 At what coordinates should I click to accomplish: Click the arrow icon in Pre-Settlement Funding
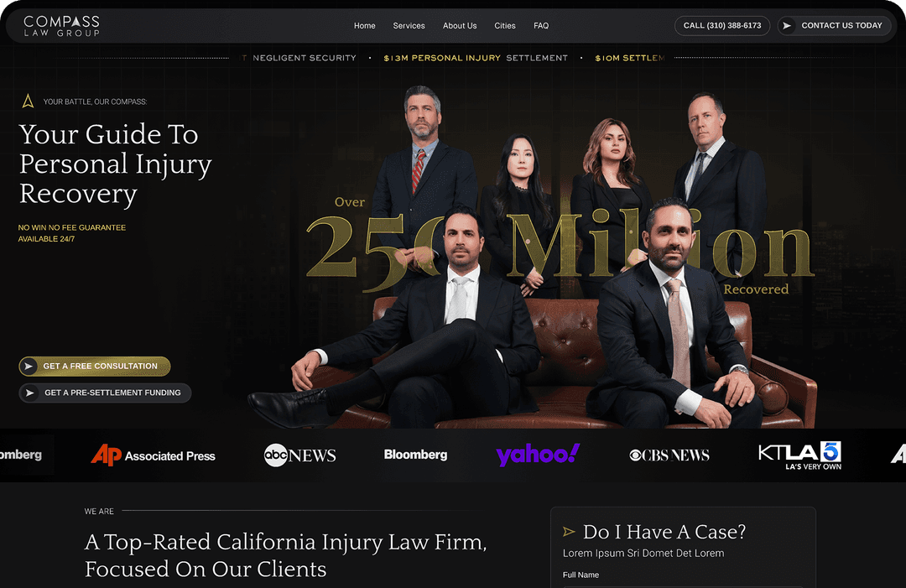(x=29, y=393)
